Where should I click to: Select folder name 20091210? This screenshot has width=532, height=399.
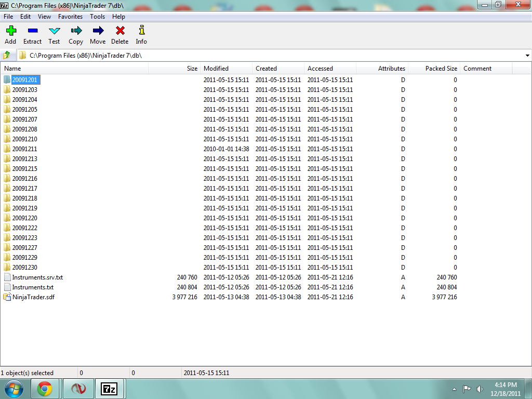25,139
